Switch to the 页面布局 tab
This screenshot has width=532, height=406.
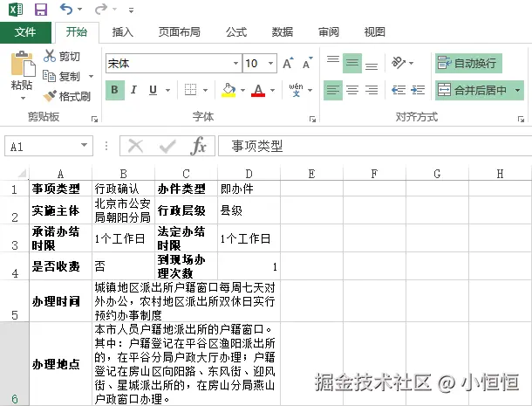pyautogui.click(x=180, y=32)
